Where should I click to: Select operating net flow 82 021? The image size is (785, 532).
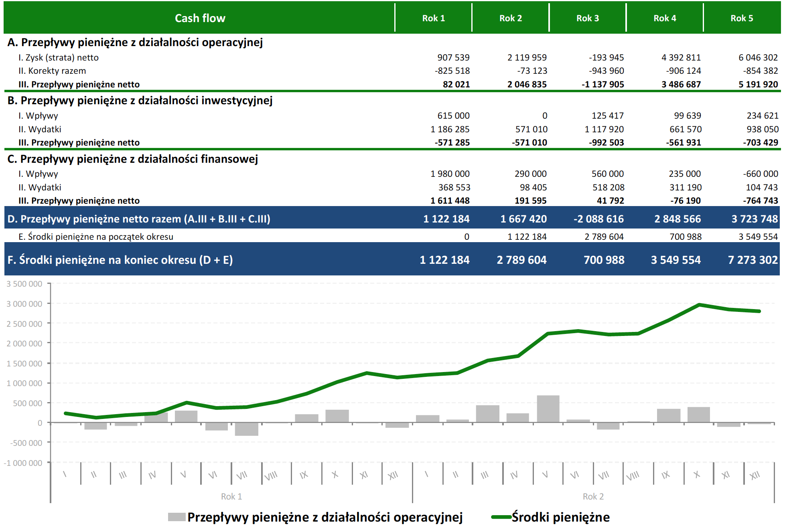pyautogui.click(x=456, y=85)
